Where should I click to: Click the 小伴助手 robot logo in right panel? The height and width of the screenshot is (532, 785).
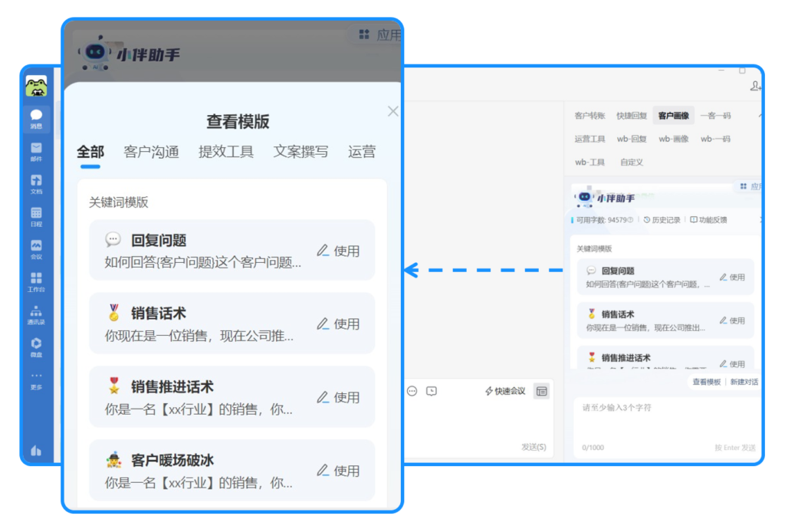(585, 198)
